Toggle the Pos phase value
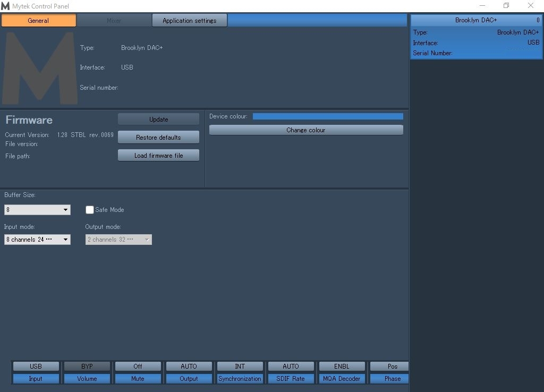Screen dimensions: 544x392 (x=389, y=367)
